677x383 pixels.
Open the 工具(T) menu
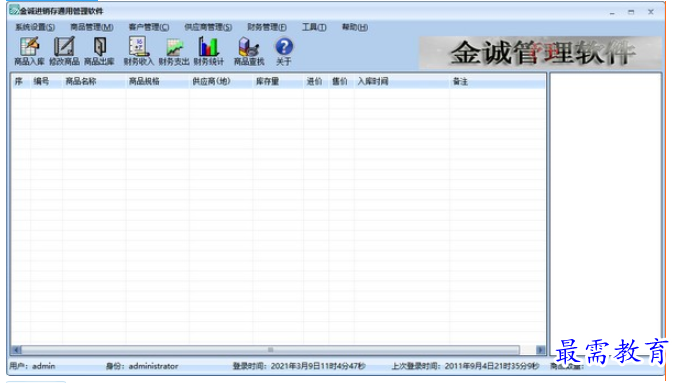[314, 27]
